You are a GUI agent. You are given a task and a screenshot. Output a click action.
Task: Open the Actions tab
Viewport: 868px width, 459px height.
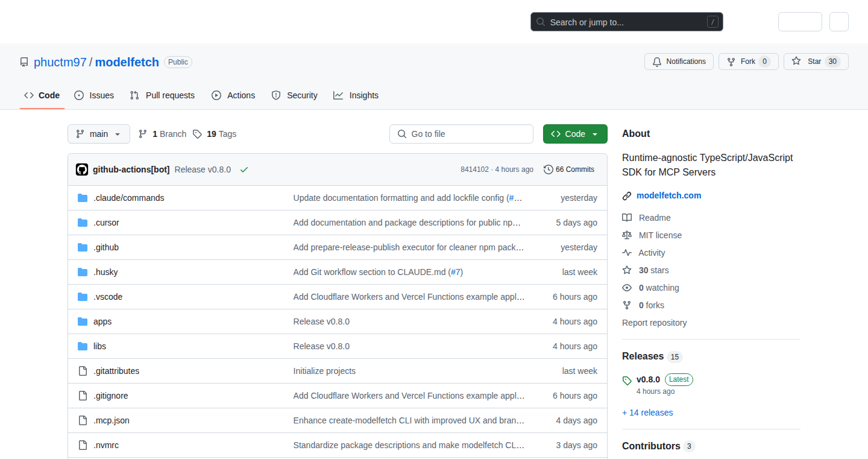coord(233,95)
